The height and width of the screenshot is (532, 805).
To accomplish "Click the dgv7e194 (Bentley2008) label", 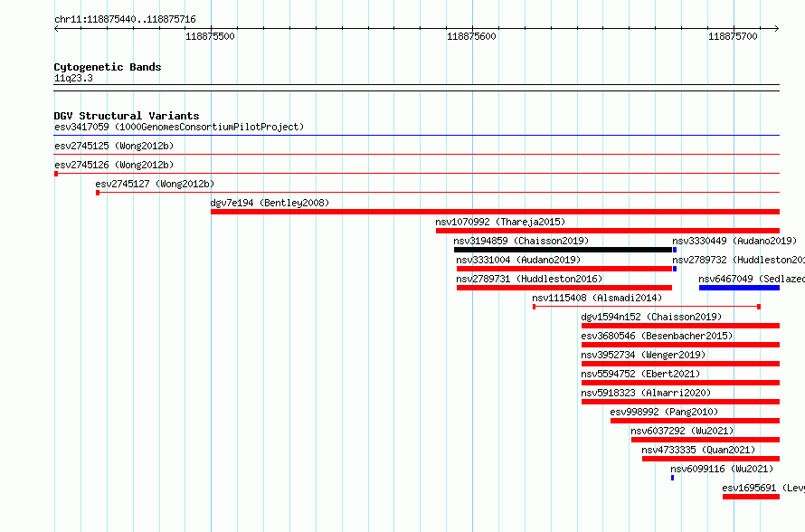I will 270,203.
